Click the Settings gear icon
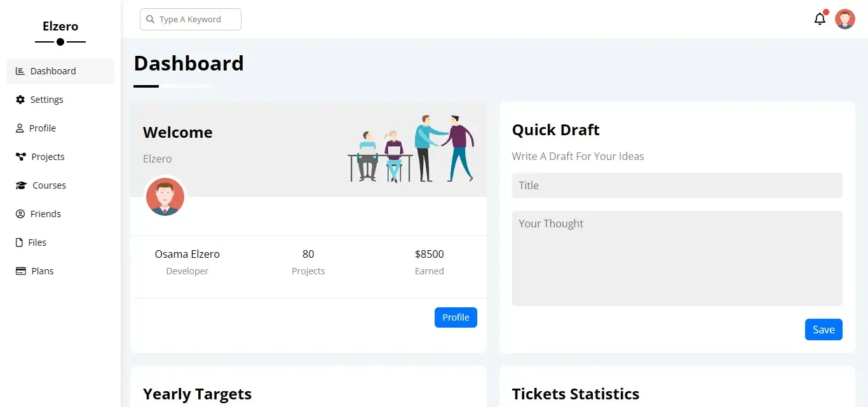Screen dimensions: 868x407 point(20,100)
